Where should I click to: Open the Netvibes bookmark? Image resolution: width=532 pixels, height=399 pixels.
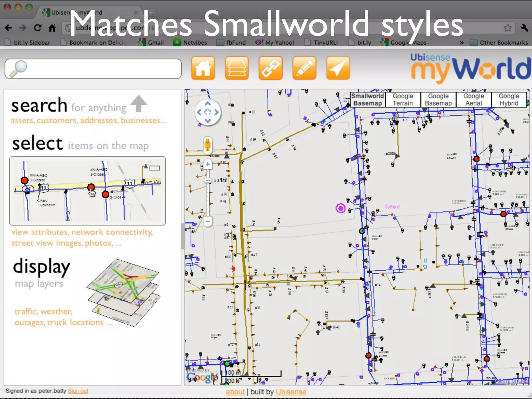[190, 42]
